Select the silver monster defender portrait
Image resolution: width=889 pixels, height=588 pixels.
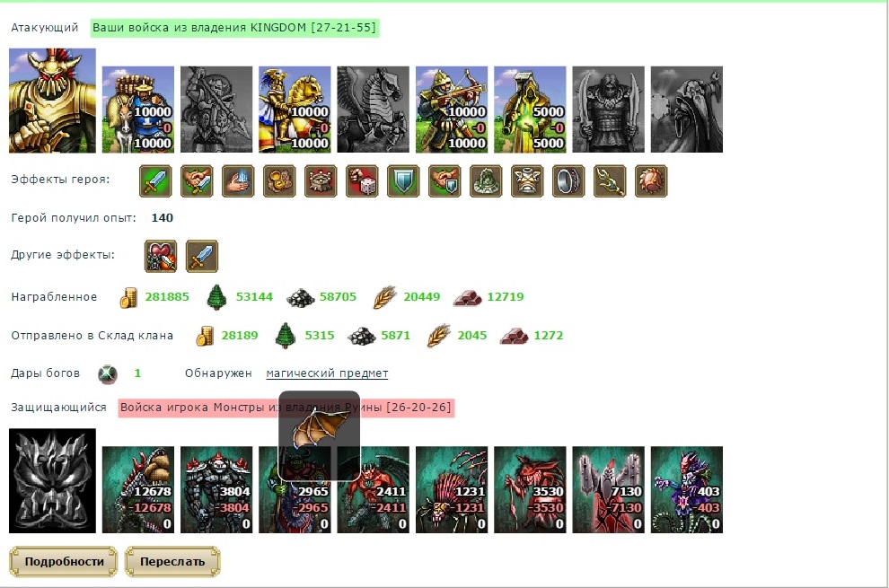52,480
